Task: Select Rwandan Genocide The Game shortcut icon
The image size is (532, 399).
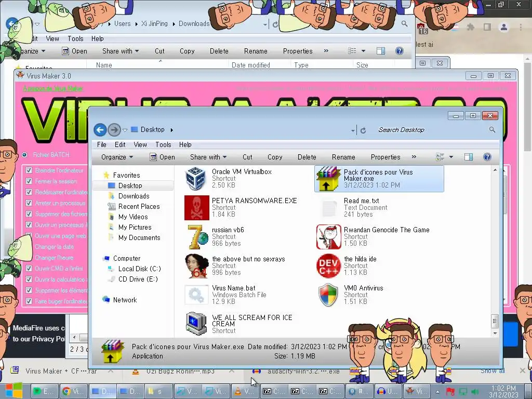Action: tap(328, 237)
